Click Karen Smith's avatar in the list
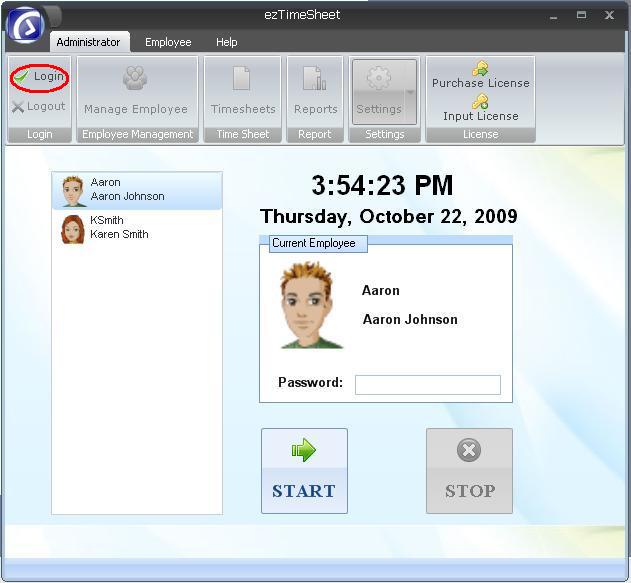The width and height of the screenshot is (631, 583). tap(73, 229)
